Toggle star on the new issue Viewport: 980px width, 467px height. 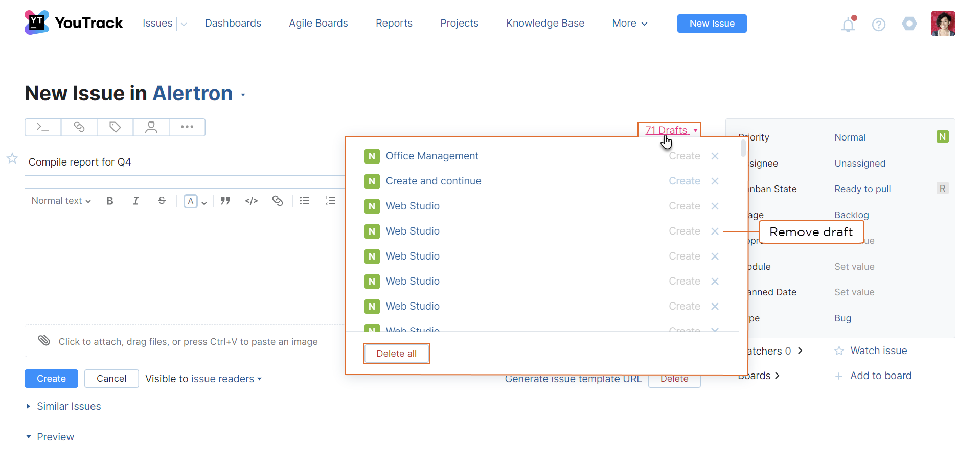point(12,159)
